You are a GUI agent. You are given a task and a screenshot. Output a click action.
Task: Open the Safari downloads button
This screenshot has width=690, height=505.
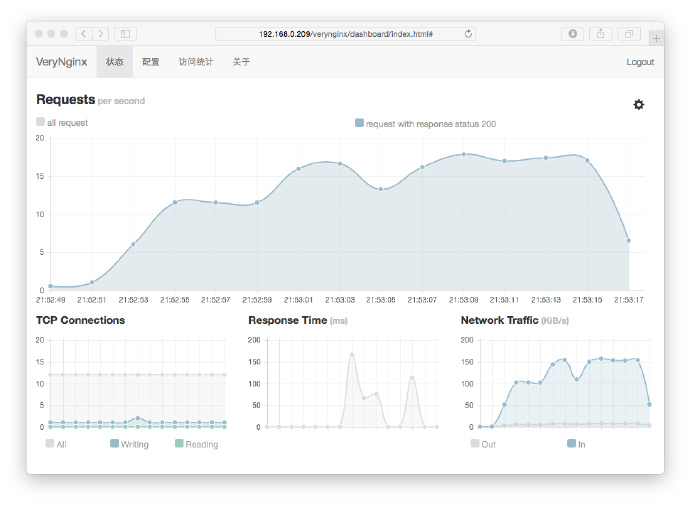pos(573,34)
